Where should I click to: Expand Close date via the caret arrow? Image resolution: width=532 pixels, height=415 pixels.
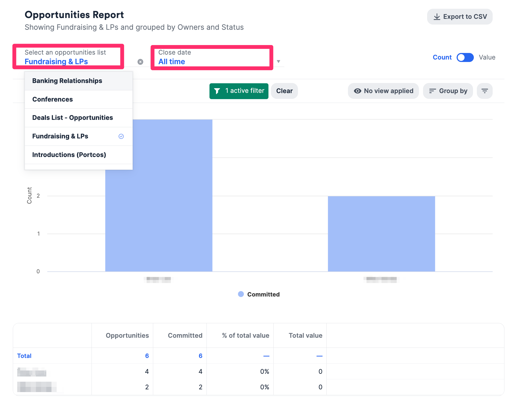pyautogui.click(x=279, y=61)
